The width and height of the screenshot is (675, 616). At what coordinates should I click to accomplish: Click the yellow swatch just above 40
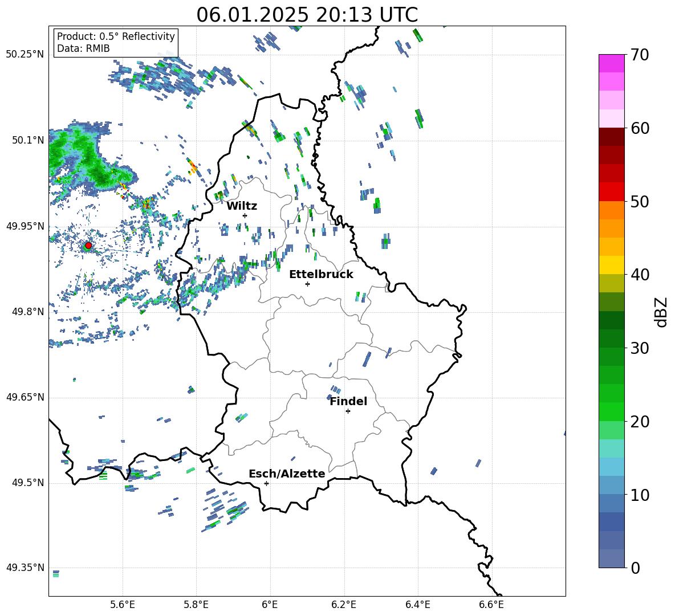pos(611,265)
